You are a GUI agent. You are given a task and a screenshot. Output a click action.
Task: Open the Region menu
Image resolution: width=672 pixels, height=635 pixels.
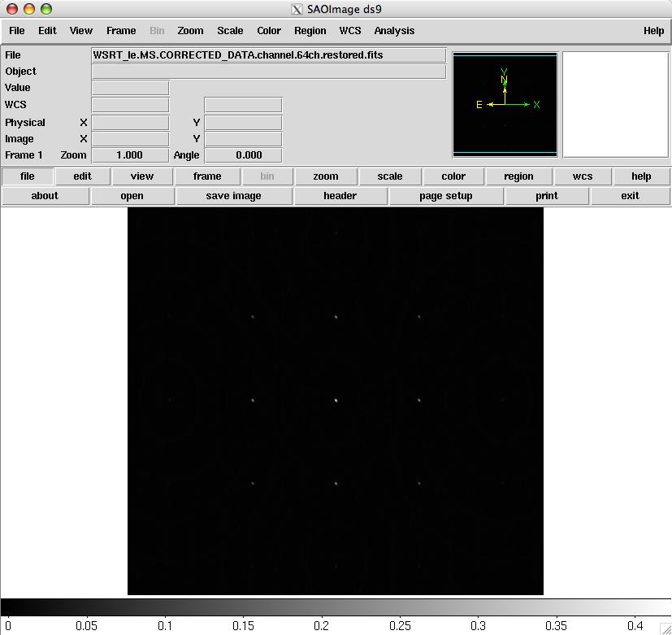pyautogui.click(x=310, y=31)
